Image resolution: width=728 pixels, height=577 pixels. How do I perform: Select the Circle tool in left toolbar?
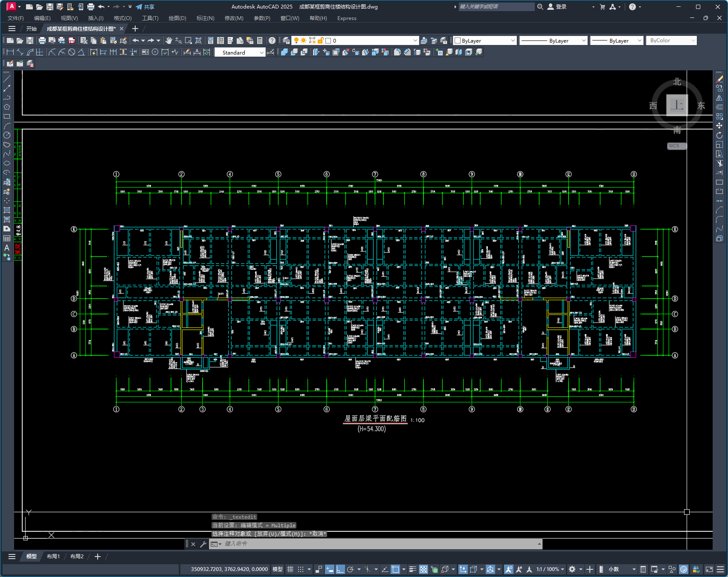[x=7, y=135]
